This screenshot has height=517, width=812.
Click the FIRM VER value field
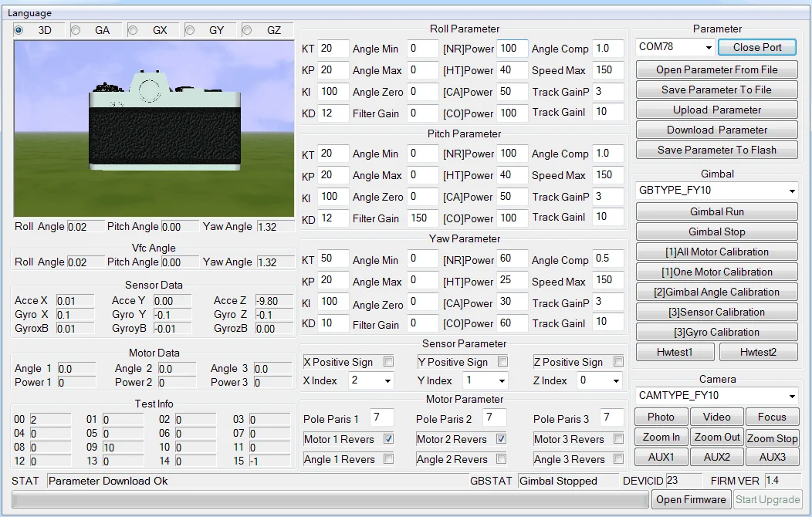coord(783,481)
